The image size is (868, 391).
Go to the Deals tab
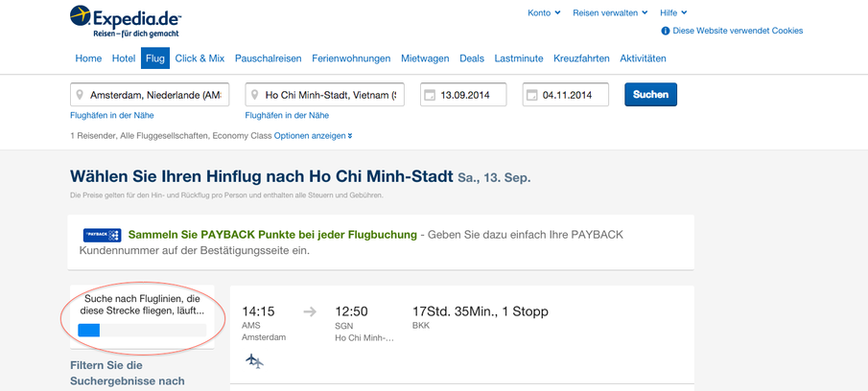[x=472, y=58]
